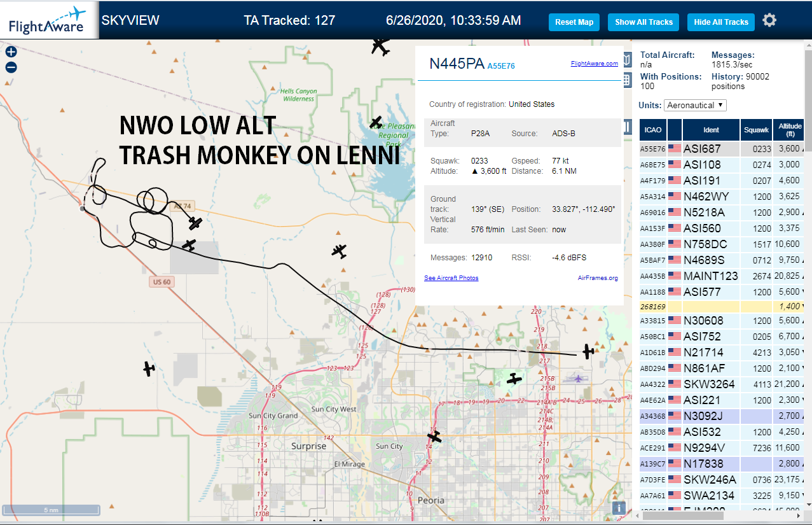
Task: Select the purple aircraft icon on the map
Action: coord(578,379)
